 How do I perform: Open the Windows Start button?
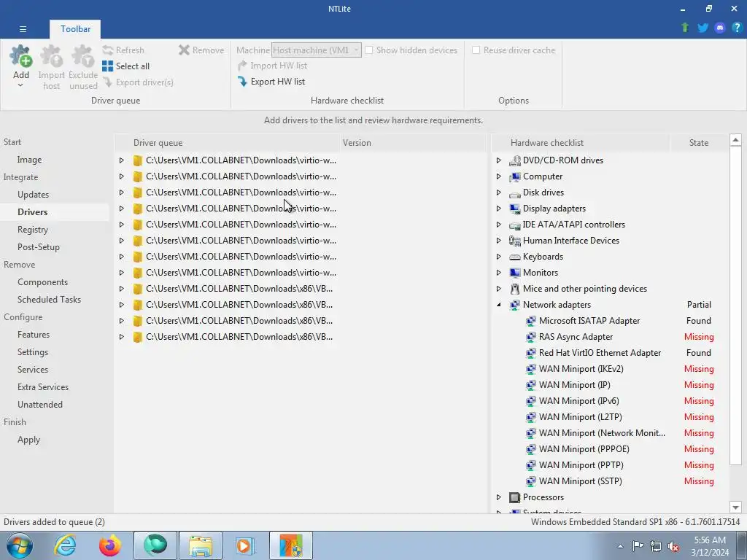click(20, 545)
